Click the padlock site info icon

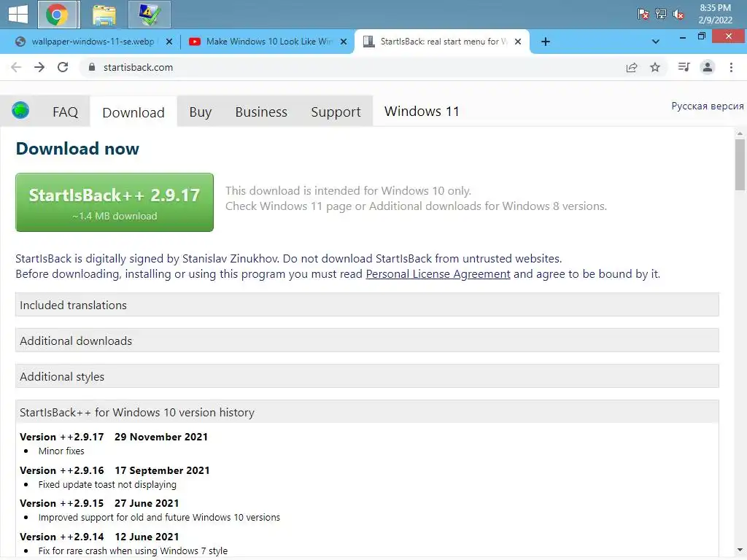(x=92, y=67)
